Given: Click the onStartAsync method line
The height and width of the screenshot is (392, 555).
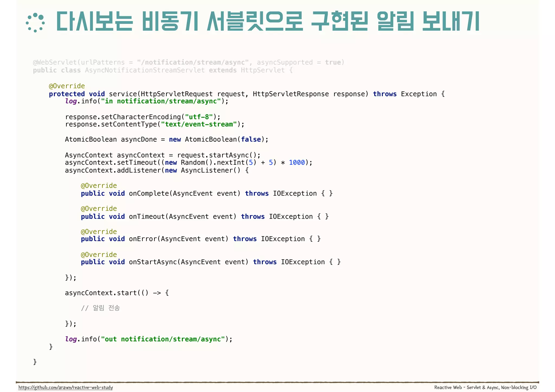Looking at the screenshot, I should click(x=211, y=262).
